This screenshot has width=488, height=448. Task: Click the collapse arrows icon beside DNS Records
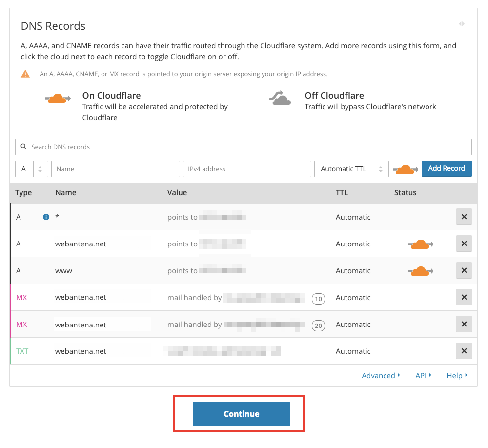pyautogui.click(x=462, y=24)
